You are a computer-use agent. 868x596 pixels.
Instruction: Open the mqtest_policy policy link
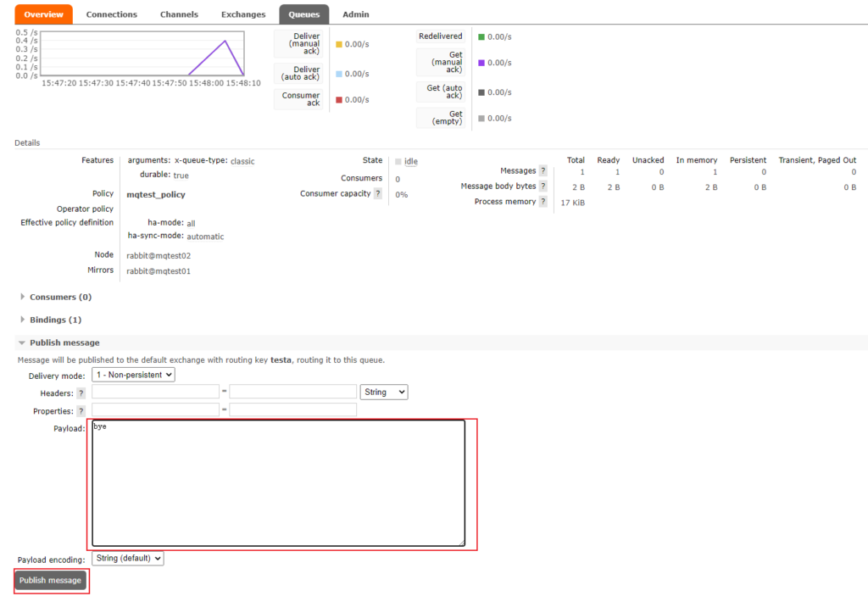[155, 194]
